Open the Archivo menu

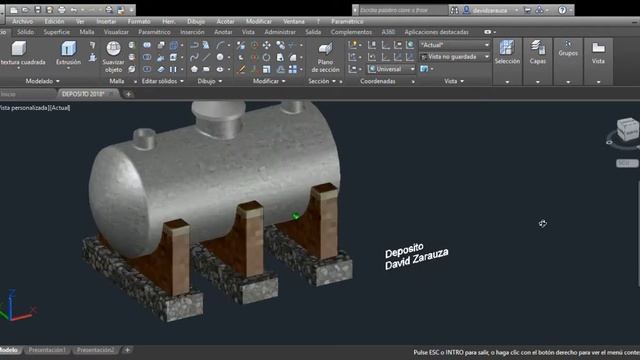22,21
